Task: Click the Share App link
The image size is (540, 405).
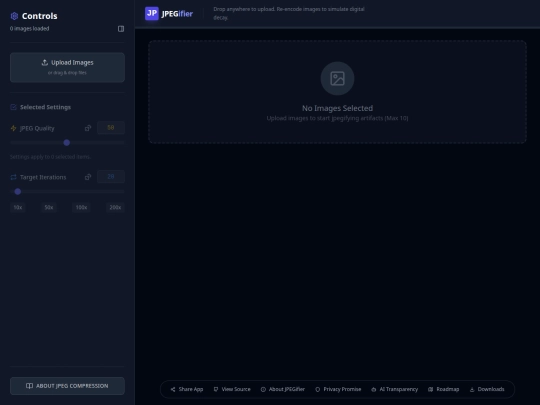Action: pyautogui.click(x=187, y=389)
